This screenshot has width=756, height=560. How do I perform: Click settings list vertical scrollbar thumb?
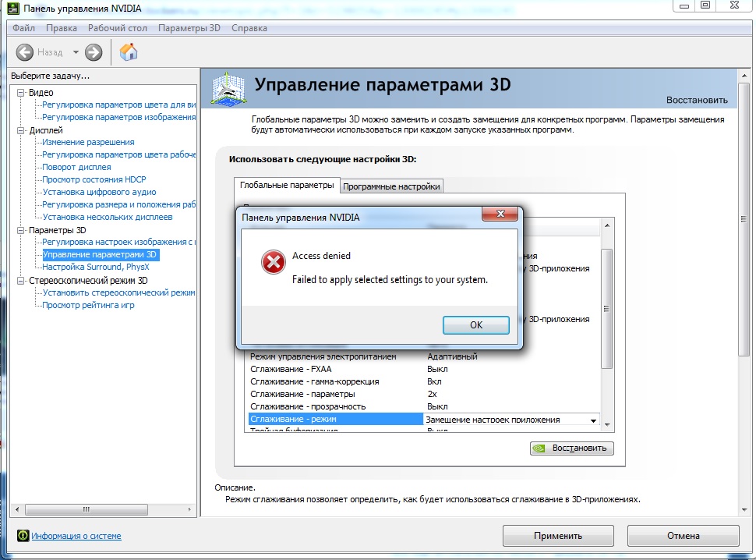click(607, 309)
